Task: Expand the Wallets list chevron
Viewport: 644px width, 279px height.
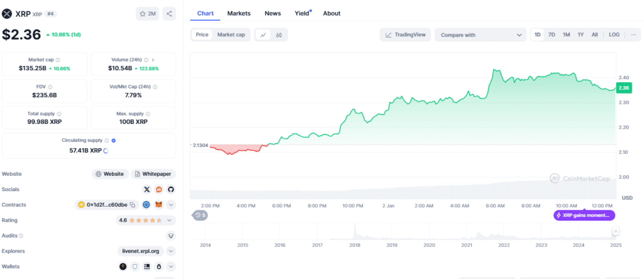Action: coord(171,266)
